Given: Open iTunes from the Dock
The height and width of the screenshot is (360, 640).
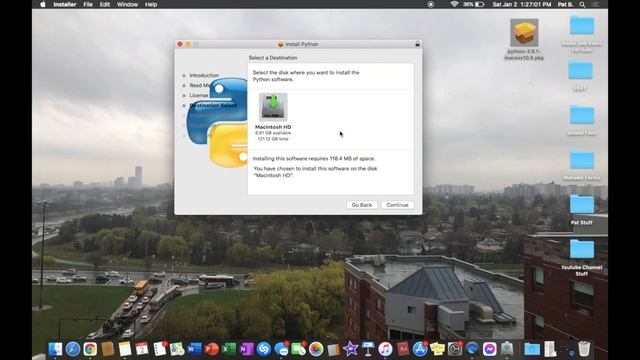Looking at the screenshot, I should 385,349.
